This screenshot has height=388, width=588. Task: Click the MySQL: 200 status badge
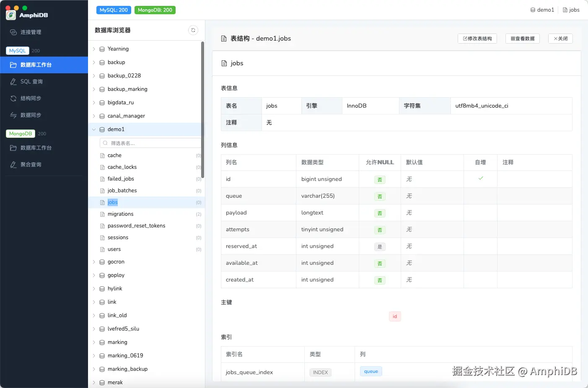tap(114, 10)
